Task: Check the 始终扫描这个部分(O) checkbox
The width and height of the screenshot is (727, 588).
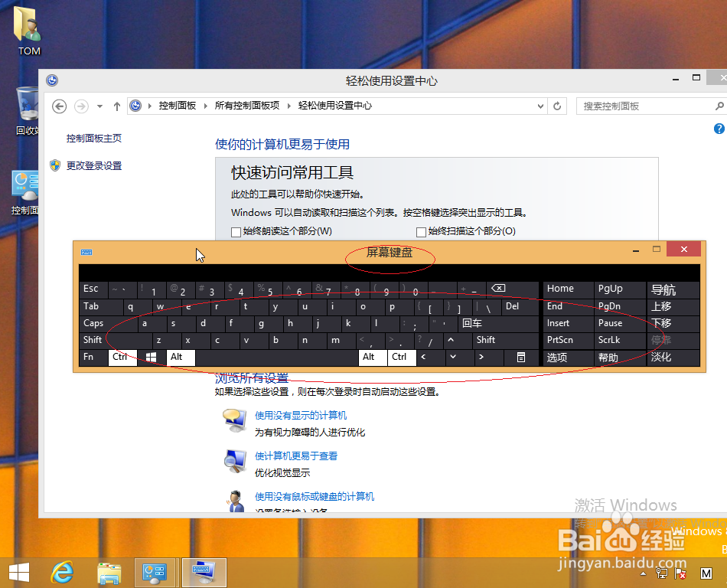Action: tap(420, 233)
